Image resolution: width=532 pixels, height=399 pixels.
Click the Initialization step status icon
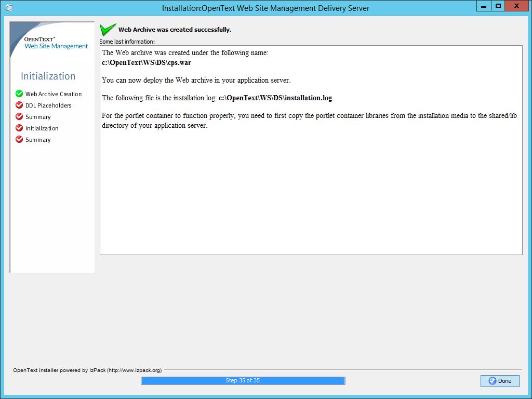(x=19, y=128)
